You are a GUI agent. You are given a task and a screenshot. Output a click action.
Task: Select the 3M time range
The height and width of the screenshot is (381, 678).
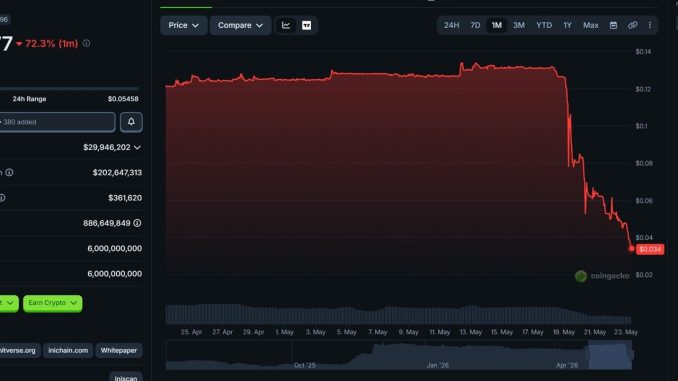point(519,25)
